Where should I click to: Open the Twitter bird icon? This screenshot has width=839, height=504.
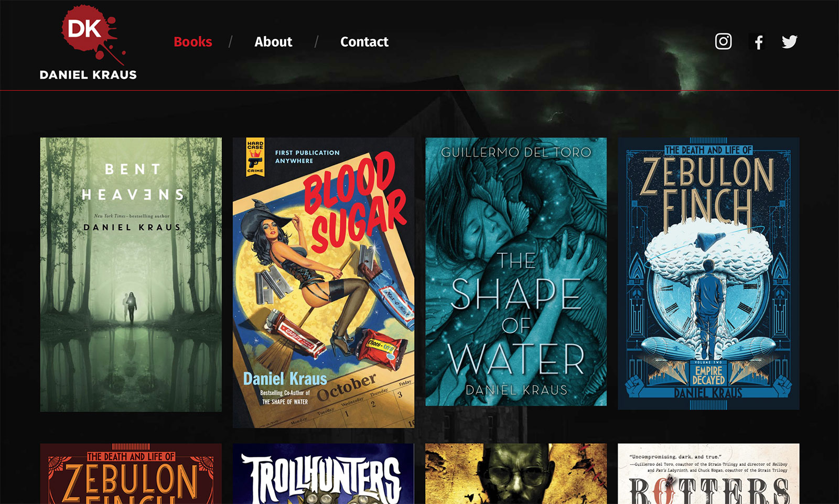[790, 41]
